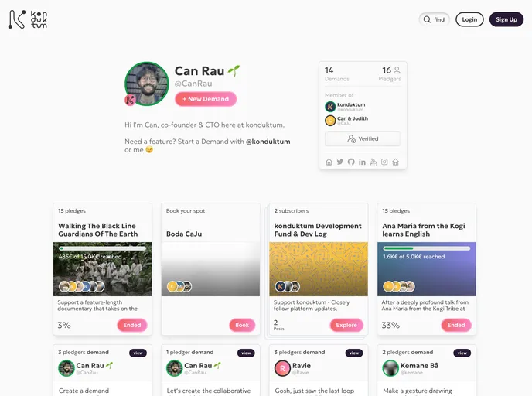Image resolution: width=532 pixels, height=396 pixels.
Task: Open Can Rau's Twitter profile icon
Action: [x=340, y=162]
